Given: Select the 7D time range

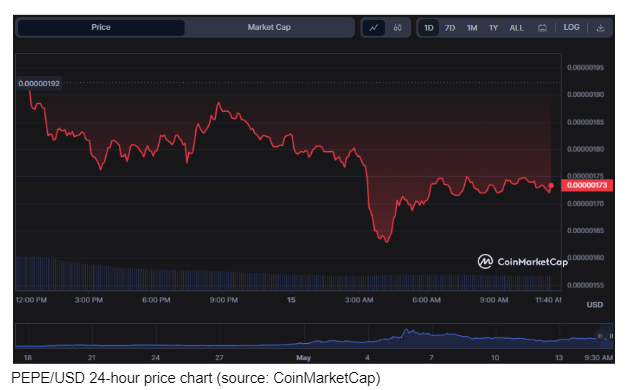Looking at the screenshot, I should pos(450,28).
